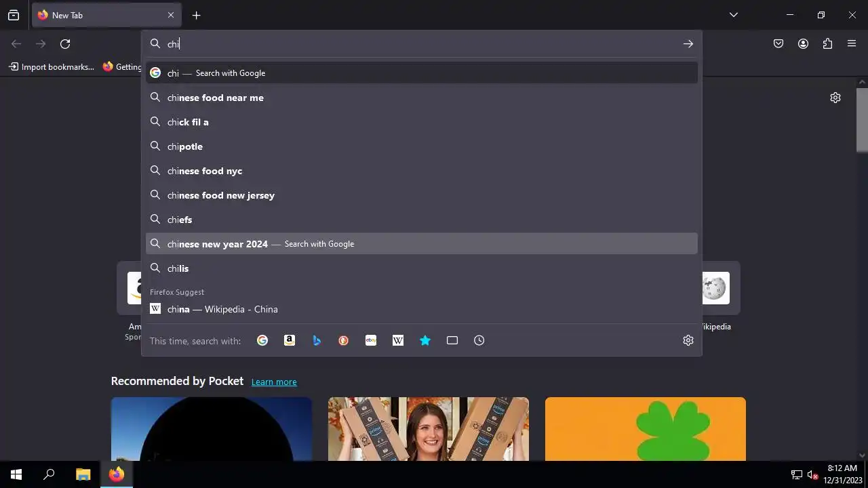Open the Extensions puzzle icon
The height and width of the screenshot is (488, 868).
(x=827, y=44)
